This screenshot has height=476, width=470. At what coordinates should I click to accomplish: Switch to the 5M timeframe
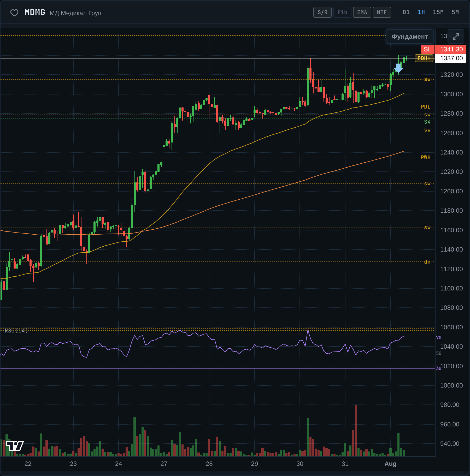coord(455,12)
